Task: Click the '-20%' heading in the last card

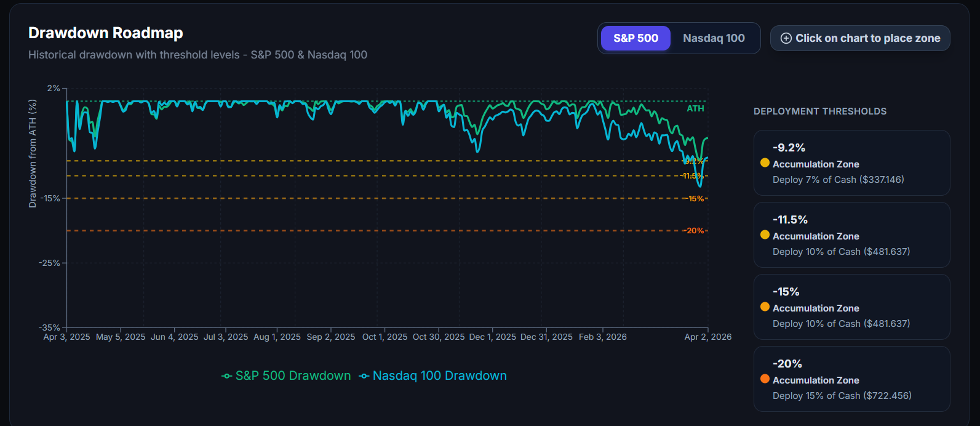Action: (x=787, y=364)
